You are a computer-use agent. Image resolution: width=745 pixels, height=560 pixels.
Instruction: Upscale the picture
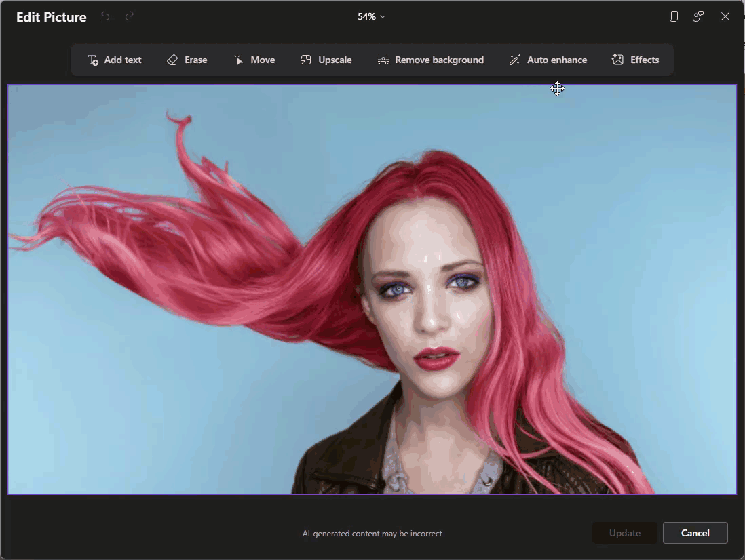coord(326,60)
